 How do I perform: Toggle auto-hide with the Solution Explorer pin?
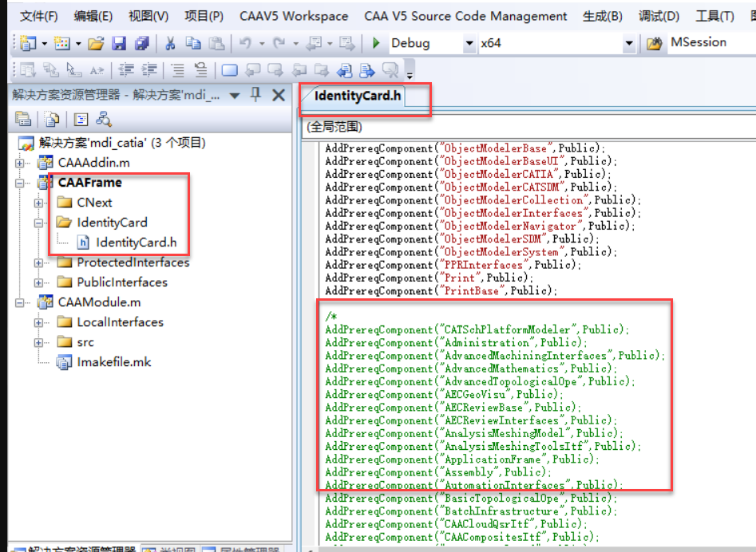coord(257,94)
